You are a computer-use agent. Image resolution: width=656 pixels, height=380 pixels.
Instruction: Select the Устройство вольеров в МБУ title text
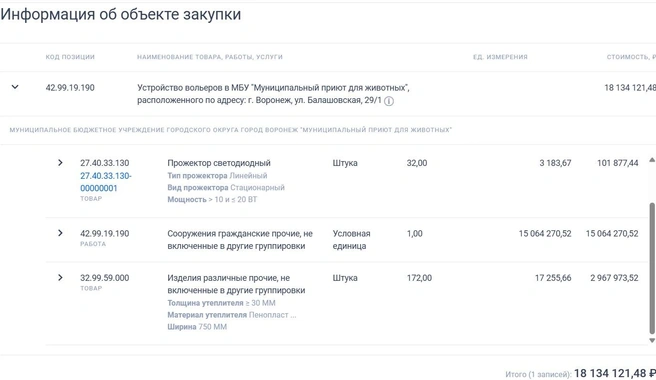pos(273,94)
